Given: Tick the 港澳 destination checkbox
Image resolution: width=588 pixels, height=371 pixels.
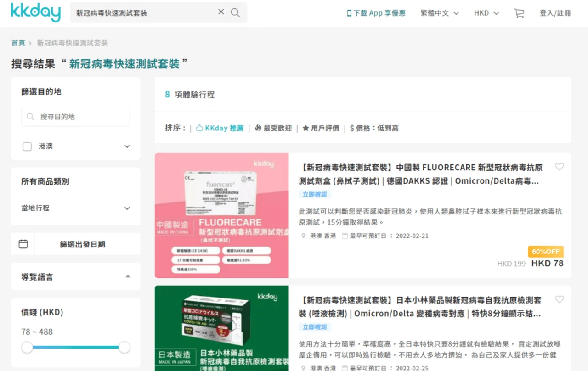Looking at the screenshot, I should coord(27,146).
